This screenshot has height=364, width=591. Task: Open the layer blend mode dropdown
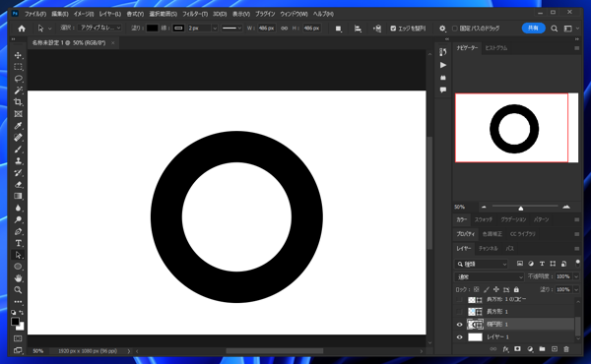(x=490, y=276)
